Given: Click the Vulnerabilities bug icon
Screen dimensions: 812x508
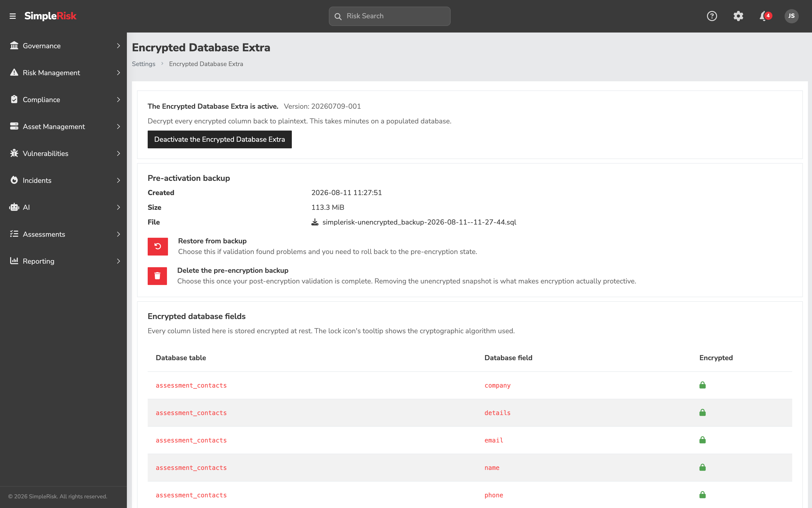Looking at the screenshot, I should [14, 153].
